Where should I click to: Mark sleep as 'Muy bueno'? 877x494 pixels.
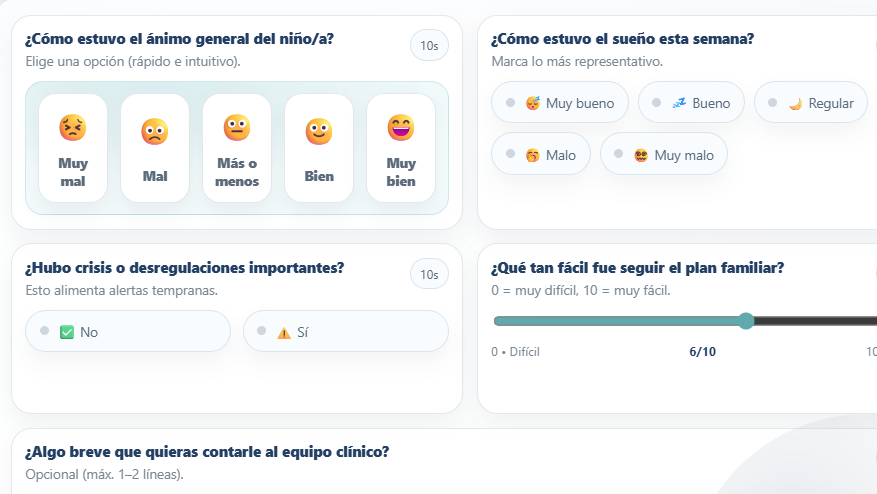(560, 103)
